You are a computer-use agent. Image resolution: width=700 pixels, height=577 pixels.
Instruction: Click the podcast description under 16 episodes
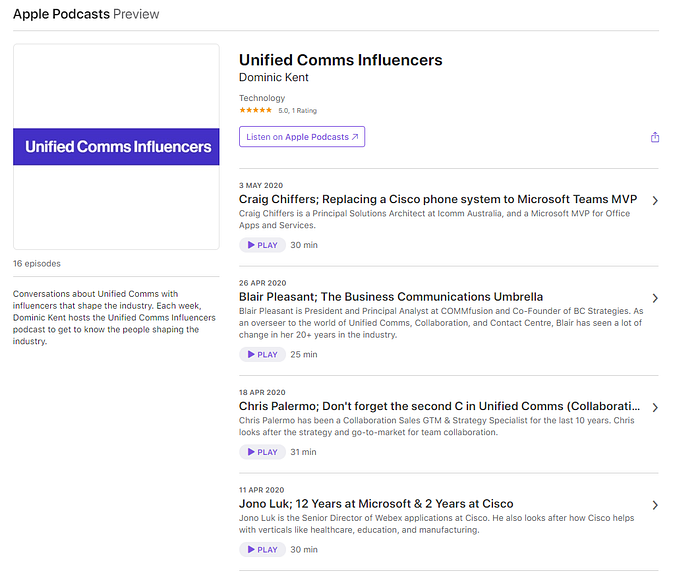pos(114,318)
